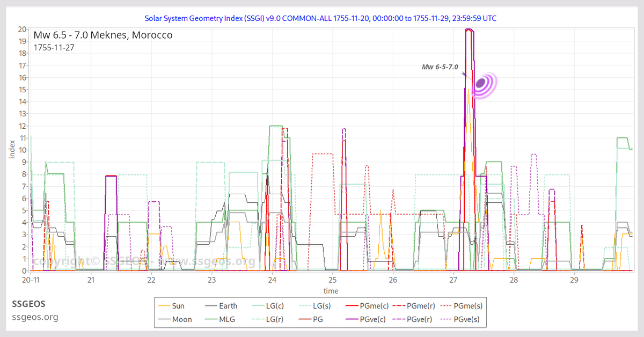This screenshot has width=644, height=337.
Task: Click the x-axis tick label 27
Action: (453, 280)
